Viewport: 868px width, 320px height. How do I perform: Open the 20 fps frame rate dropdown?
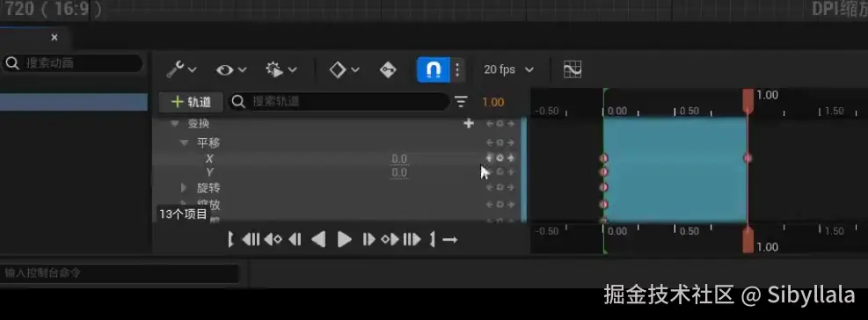[508, 69]
